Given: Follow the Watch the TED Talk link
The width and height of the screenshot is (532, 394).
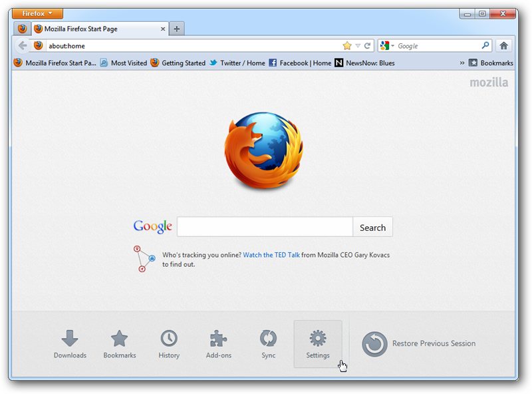Looking at the screenshot, I should pyautogui.click(x=271, y=255).
